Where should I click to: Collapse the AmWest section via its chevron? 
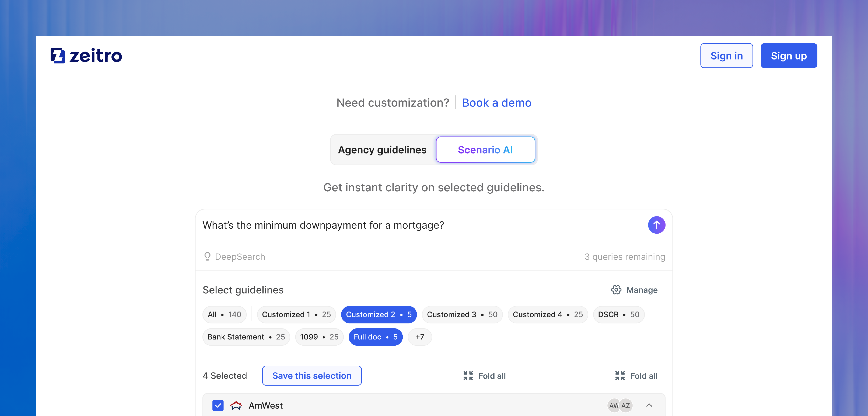pyautogui.click(x=649, y=405)
